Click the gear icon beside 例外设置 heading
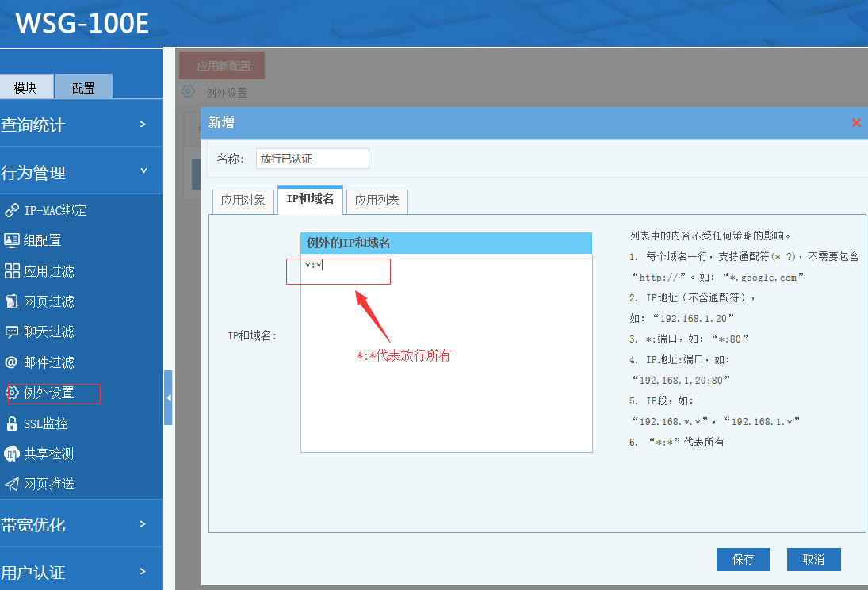Image resolution: width=868 pixels, height=590 pixels. click(188, 91)
